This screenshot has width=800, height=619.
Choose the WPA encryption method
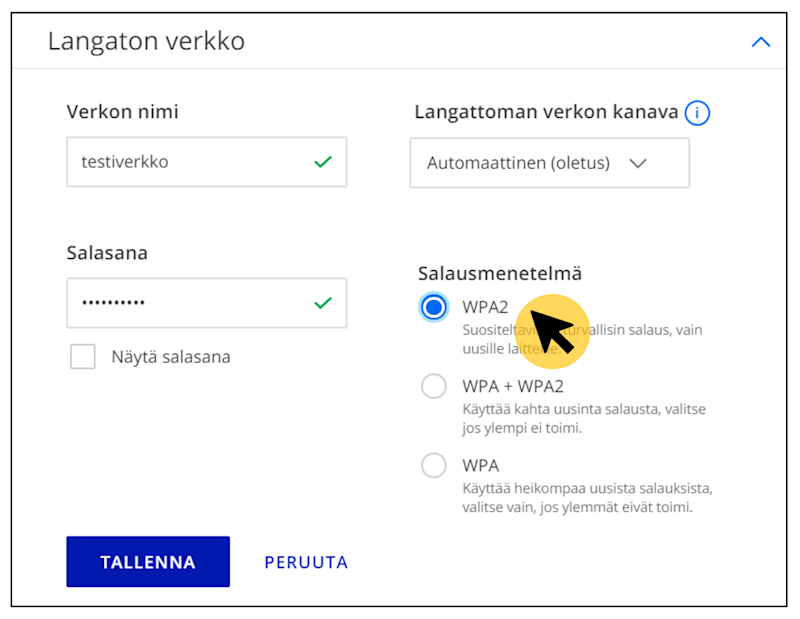click(434, 465)
